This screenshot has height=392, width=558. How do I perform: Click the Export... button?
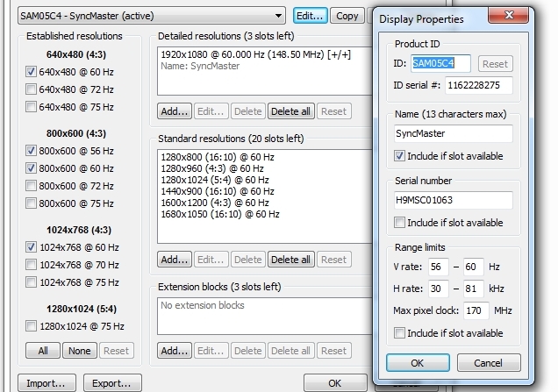pos(112,382)
